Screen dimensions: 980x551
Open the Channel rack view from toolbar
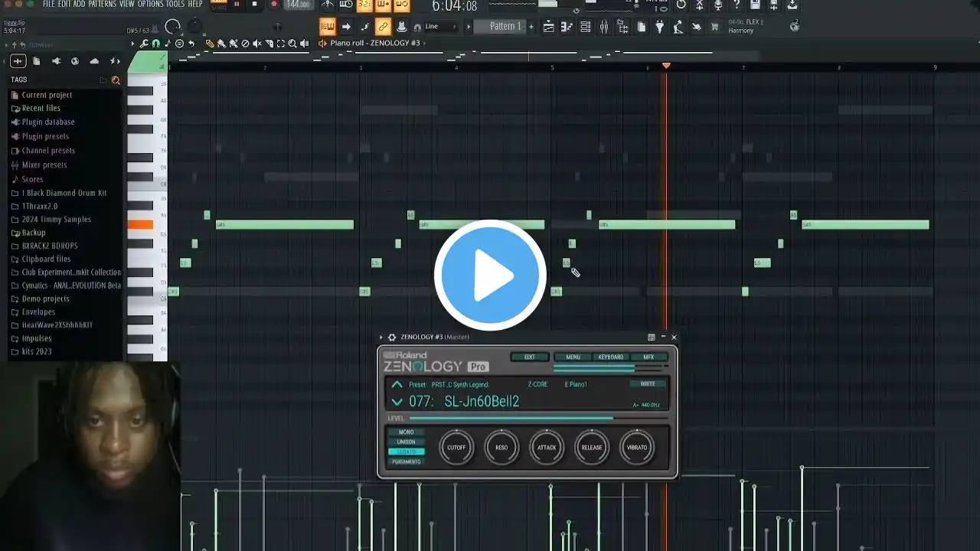click(x=586, y=27)
